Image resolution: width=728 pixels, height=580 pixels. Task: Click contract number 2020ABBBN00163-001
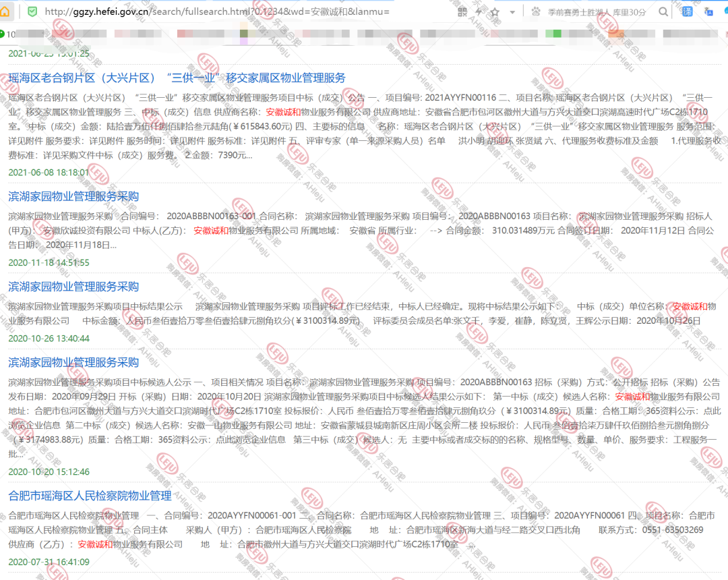(x=211, y=216)
